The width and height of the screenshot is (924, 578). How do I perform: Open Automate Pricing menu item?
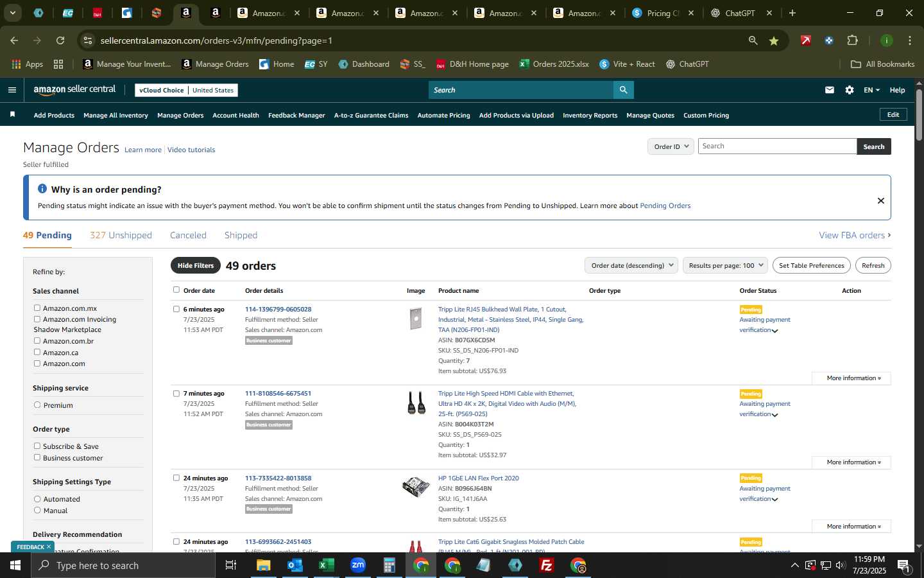[443, 116]
